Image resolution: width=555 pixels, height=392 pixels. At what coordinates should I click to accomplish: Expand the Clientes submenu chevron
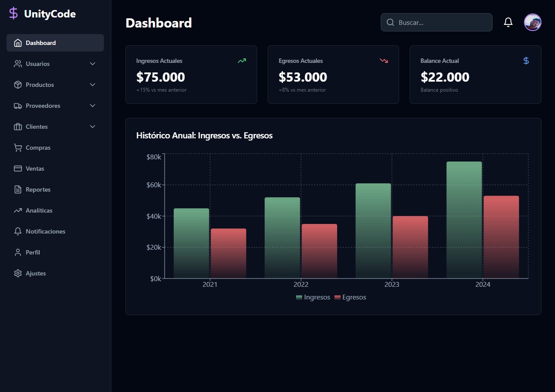coord(93,127)
